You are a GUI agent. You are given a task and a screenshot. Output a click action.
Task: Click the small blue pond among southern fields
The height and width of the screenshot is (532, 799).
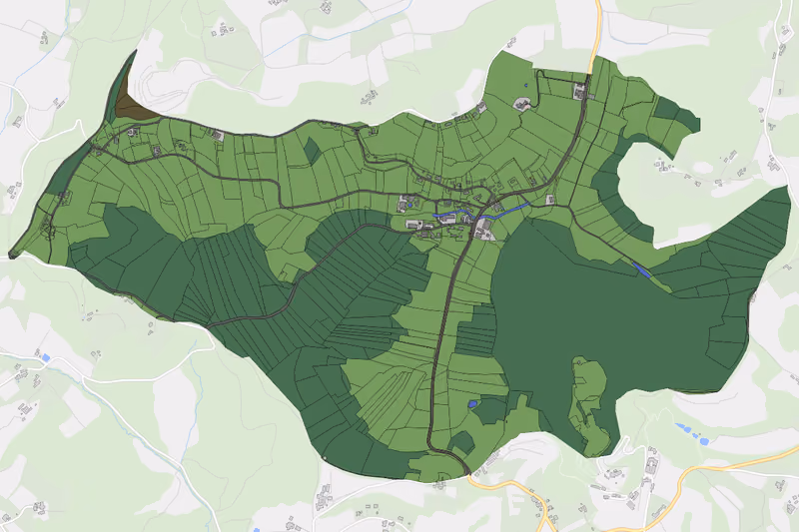point(472,403)
